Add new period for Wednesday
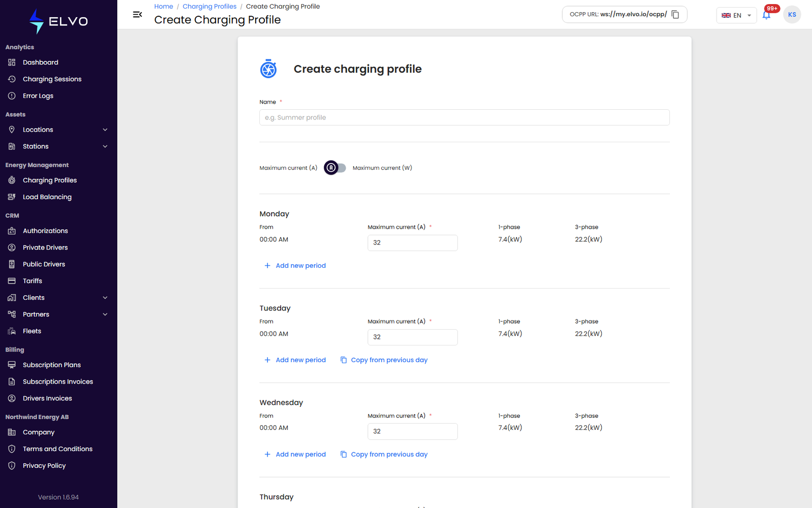The height and width of the screenshot is (508, 812). point(295,455)
